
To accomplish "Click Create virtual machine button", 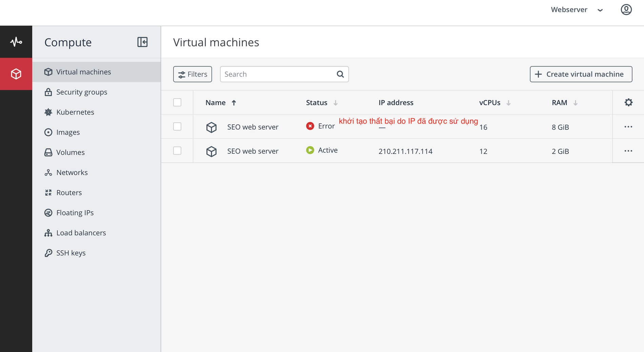I will pos(581,74).
